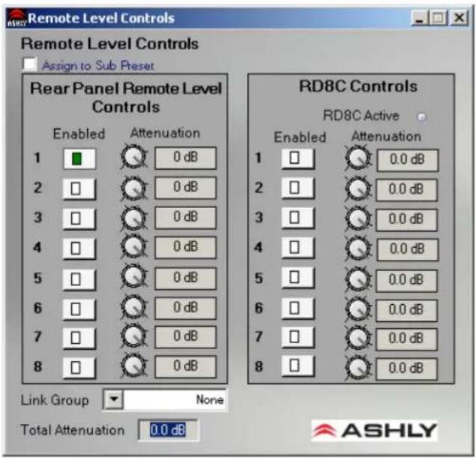Click RD8C channel 5 attenuation knob
The image size is (476, 458).
point(358,279)
